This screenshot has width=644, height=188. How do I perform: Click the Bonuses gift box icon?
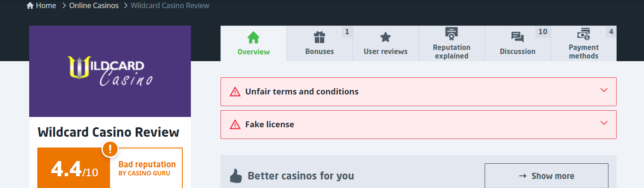(319, 37)
